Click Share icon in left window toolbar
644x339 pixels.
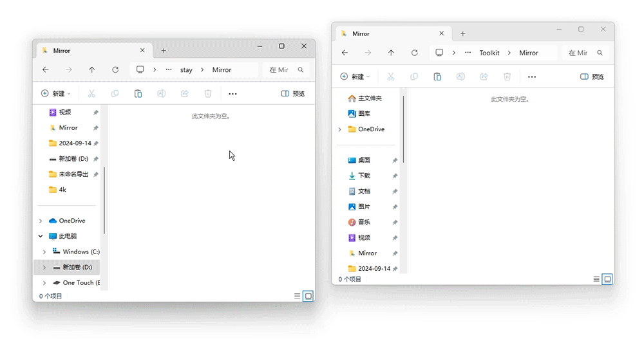(185, 93)
